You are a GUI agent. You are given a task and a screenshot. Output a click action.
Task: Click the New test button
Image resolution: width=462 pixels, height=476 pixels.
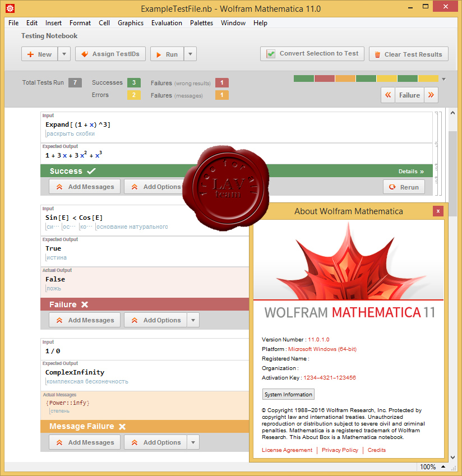pyautogui.click(x=39, y=54)
